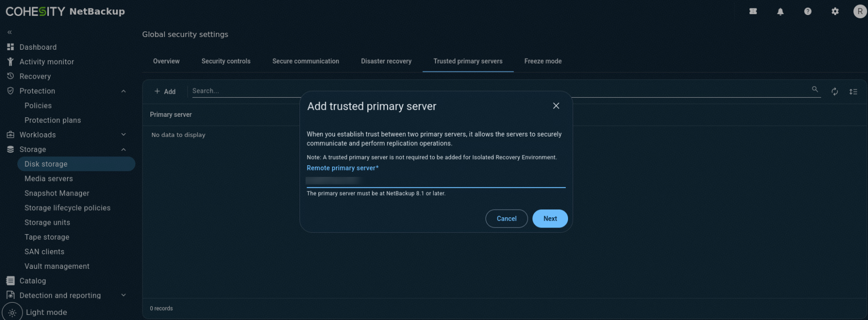Open the user avatar R menu
Image resolution: width=868 pixels, height=320 pixels.
860,11
